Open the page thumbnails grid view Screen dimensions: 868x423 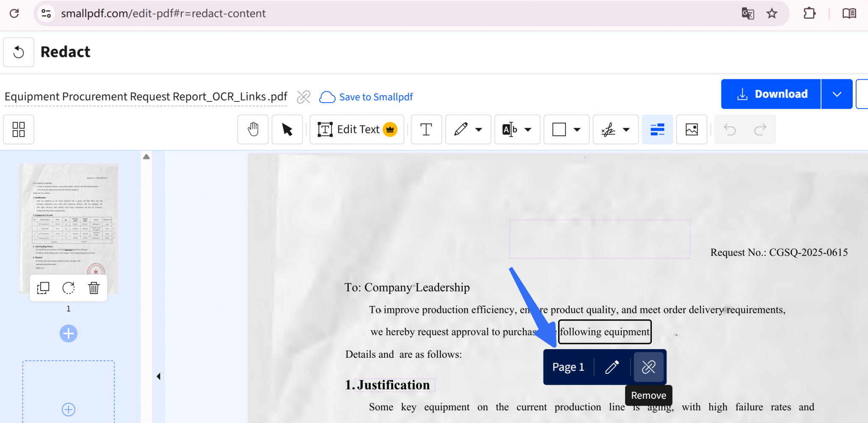click(x=19, y=129)
